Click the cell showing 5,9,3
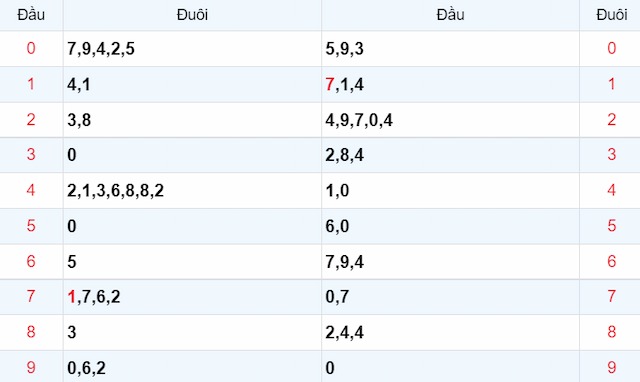The height and width of the screenshot is (382, 640). pyautogui.click(x=450, y=49)
